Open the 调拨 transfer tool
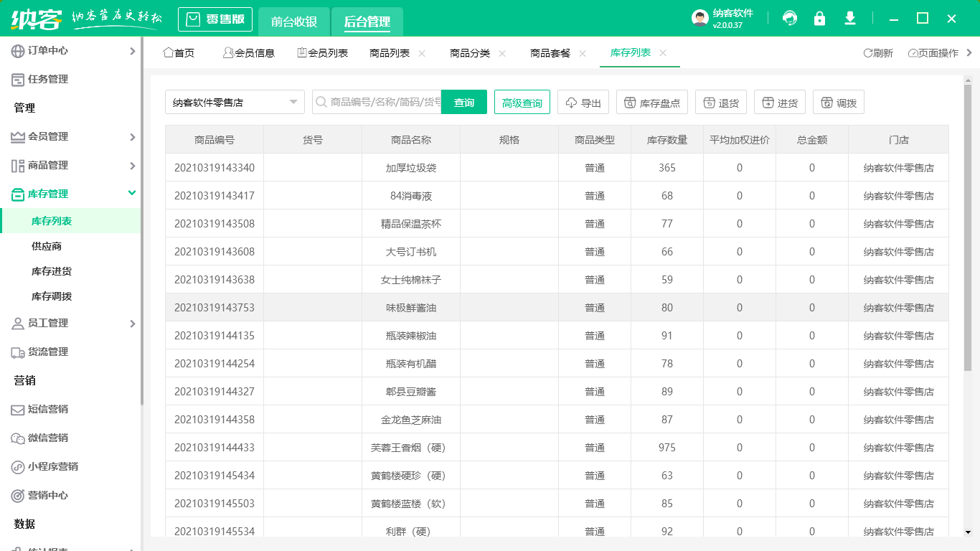Viewport: 980px width, 551px height. click(x=838, y=102)
